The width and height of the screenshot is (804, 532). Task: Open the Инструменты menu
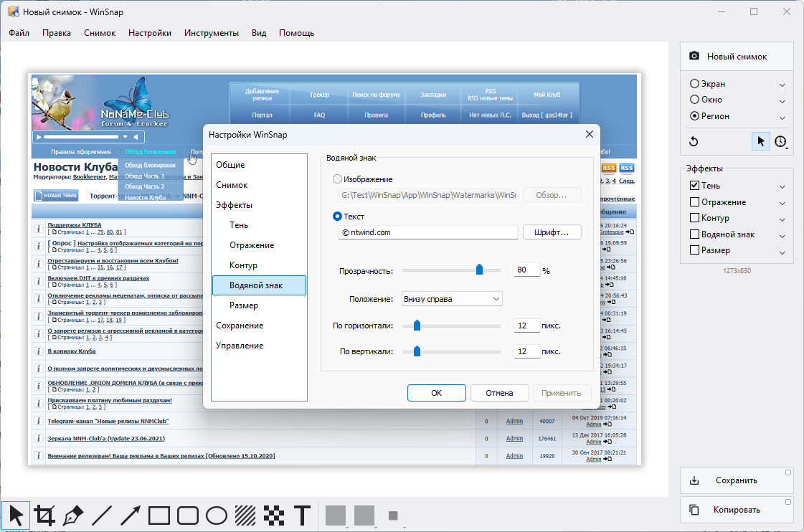[x=211, y=33]
